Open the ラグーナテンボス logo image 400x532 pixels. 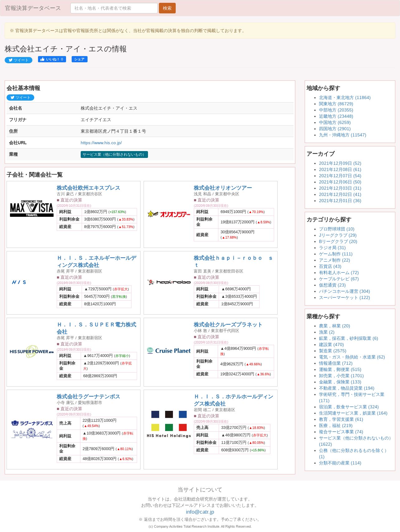[x=32, y=429]
